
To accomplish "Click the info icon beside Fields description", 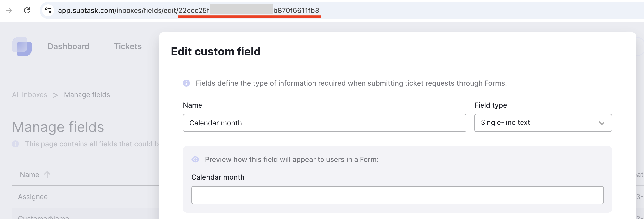I will 186,83.
